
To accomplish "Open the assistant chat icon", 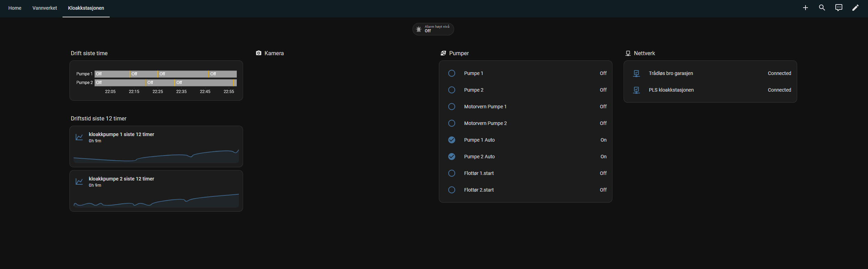I will tap(838, 8).
